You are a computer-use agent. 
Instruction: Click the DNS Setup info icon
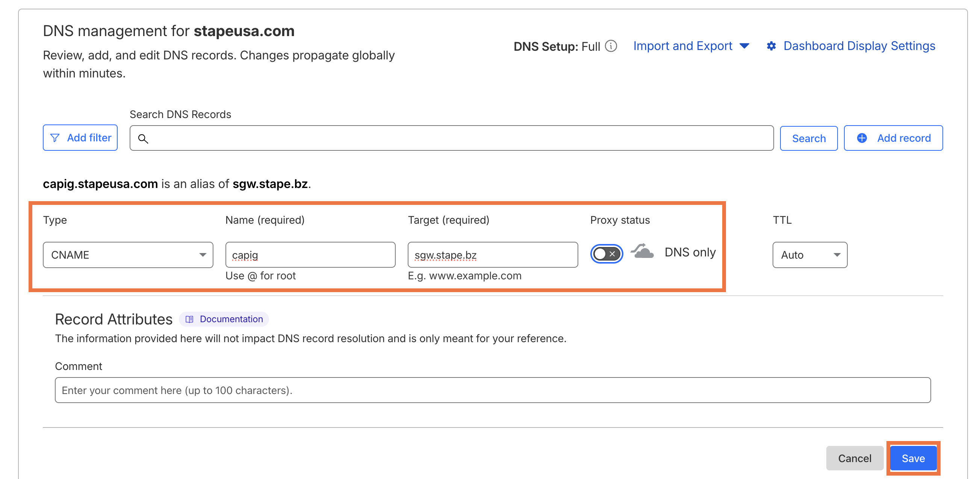click(611, 46)
